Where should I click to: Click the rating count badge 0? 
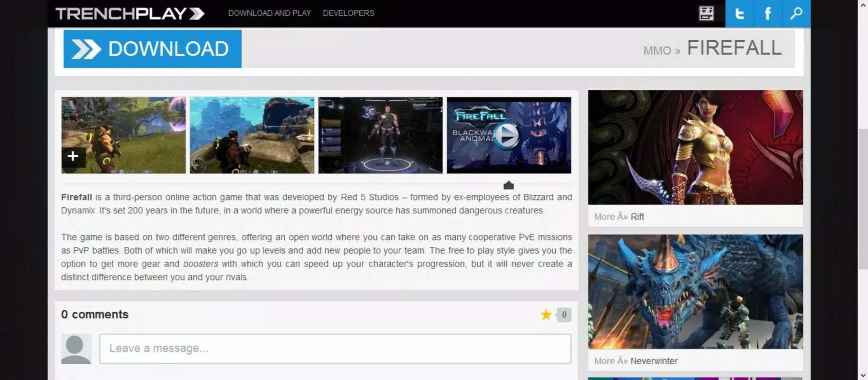(564, 314)
